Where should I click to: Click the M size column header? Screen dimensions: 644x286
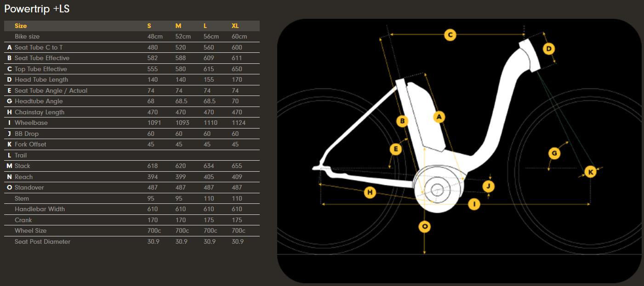pyautogui.click(x=178, y=26)
